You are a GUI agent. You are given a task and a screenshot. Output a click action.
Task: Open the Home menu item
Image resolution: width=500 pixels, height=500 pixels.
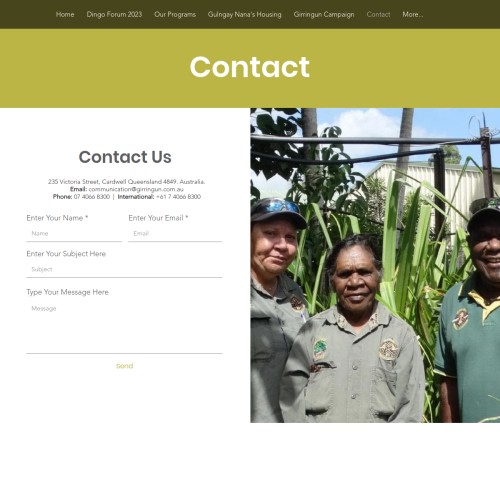coord(65,14)
